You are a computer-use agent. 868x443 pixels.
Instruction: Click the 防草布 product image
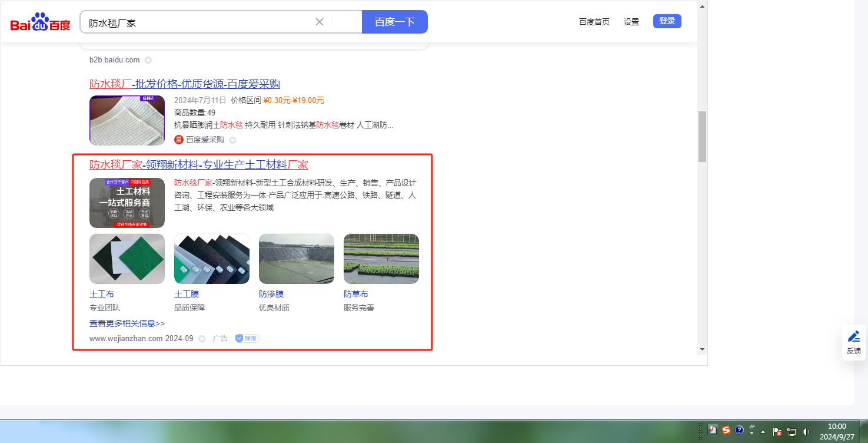point(381,259)
